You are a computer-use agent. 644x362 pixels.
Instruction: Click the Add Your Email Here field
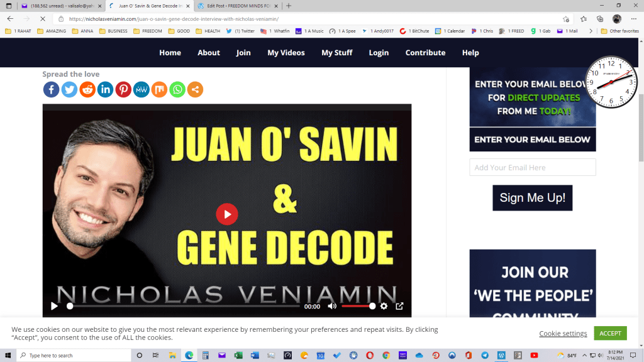click(532, 168)
